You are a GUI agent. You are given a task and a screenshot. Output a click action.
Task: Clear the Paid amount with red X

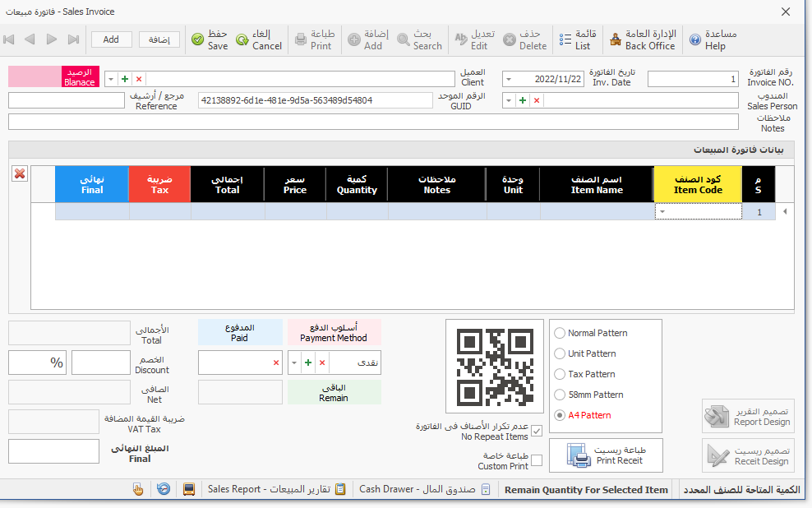276,363
